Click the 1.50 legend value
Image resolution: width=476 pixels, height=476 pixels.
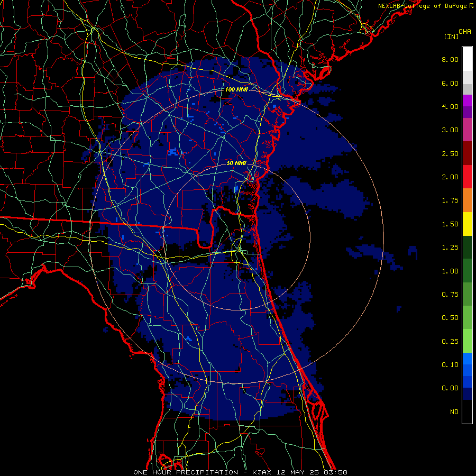point(450,224)
